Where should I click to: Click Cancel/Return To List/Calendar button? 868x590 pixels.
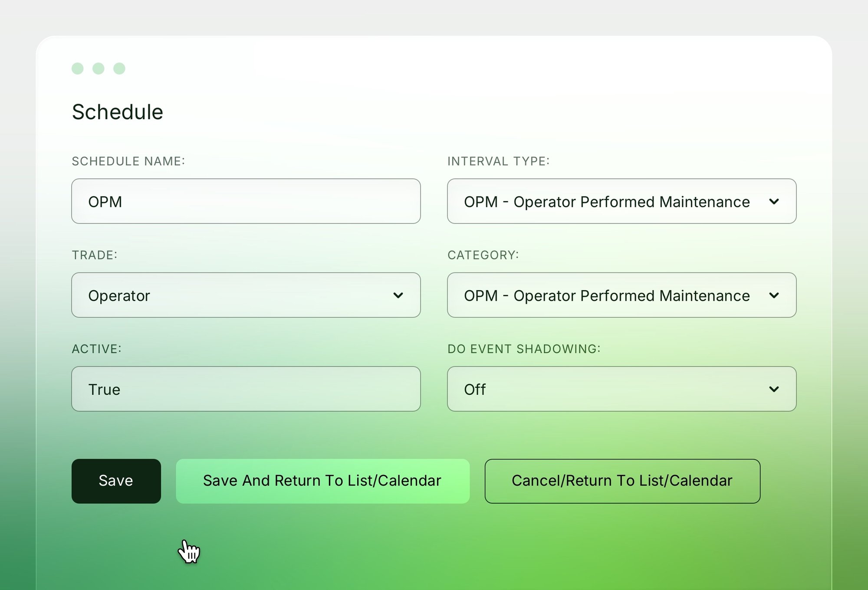coord(622,481)
